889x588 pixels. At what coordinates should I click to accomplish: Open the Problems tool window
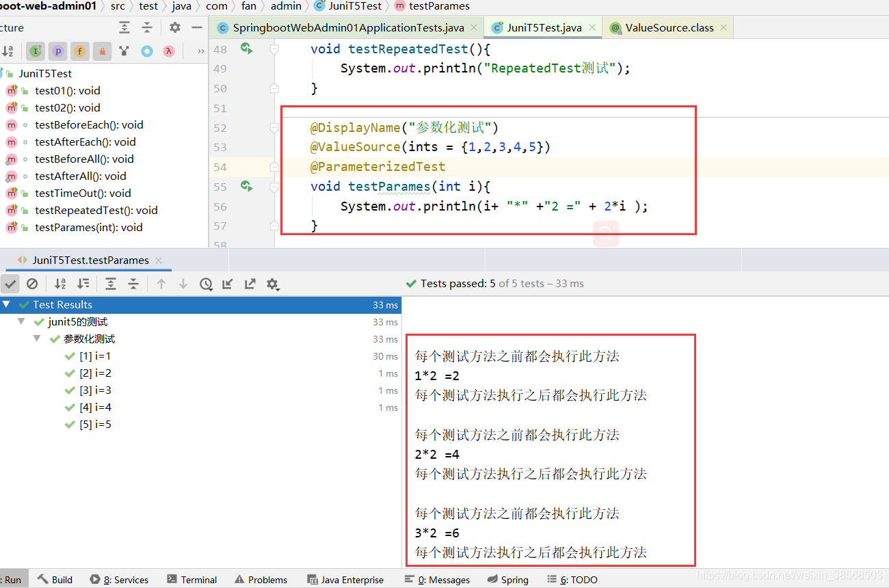[261, 580]
